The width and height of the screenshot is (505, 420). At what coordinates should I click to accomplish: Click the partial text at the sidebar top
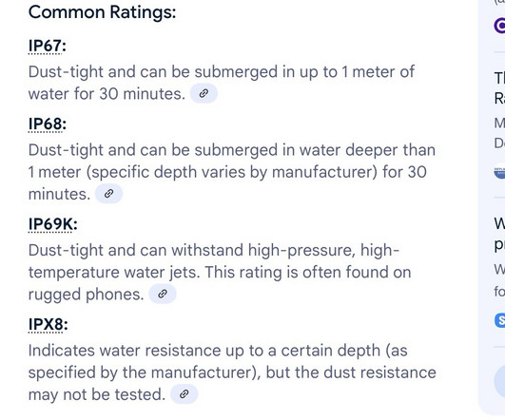[x=499, y=2]
